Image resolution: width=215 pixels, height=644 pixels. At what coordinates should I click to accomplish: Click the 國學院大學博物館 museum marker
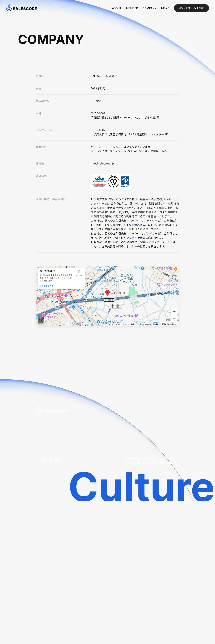click(136, 315)
